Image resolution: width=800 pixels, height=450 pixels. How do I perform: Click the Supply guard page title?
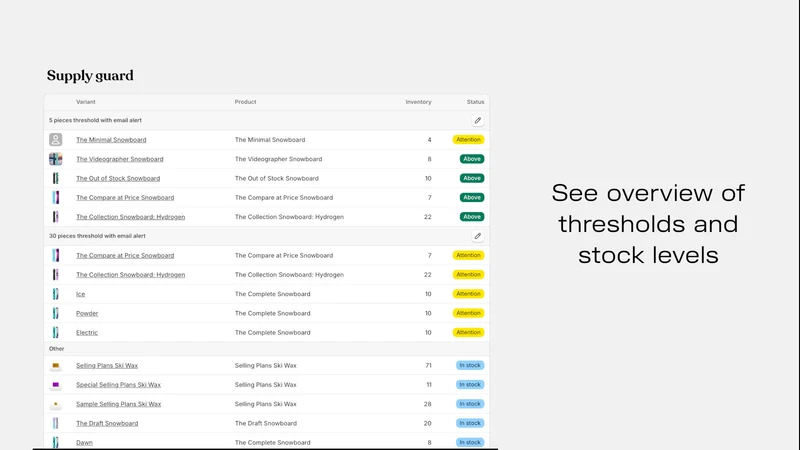click(90, 76)
